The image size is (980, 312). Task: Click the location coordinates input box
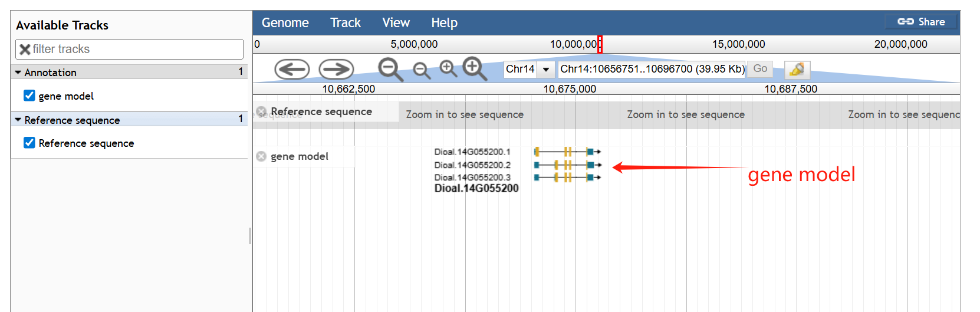[x=652, y=69]
